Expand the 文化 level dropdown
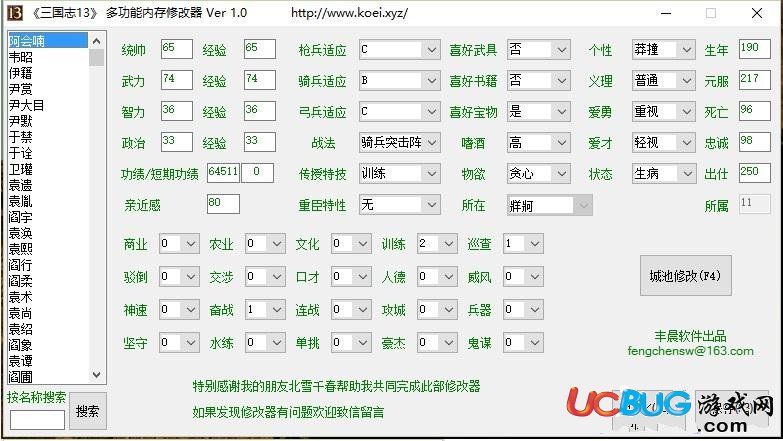Screen dimensions: 783x441 pyautogui.click(x=351, y=244)
